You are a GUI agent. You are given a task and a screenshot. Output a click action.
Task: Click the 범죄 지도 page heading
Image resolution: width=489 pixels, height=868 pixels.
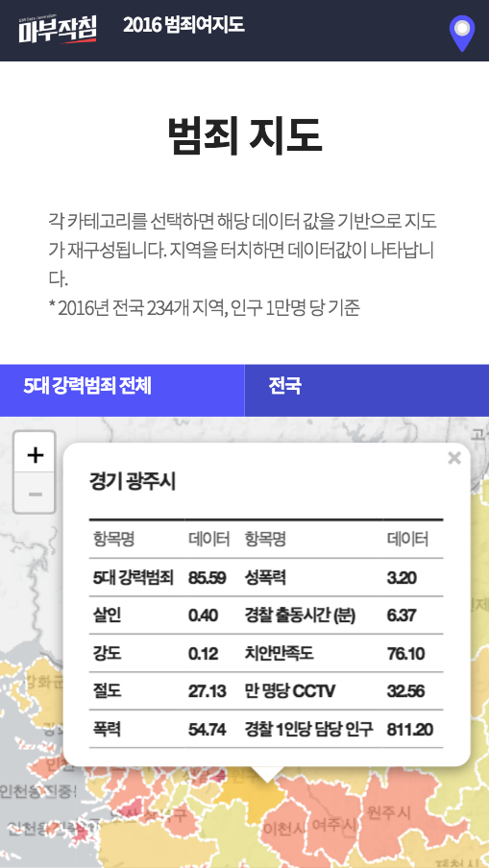[x=244, y=136]
